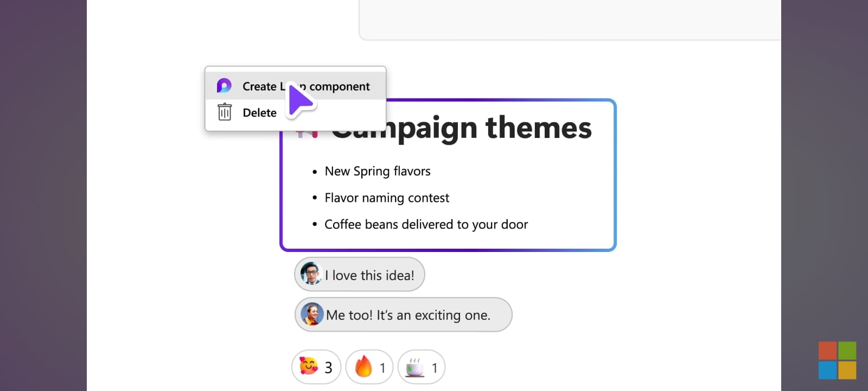Toggle the fire reaction showing count 1
Screen dimensions: 868x391
tap(369, 367)
